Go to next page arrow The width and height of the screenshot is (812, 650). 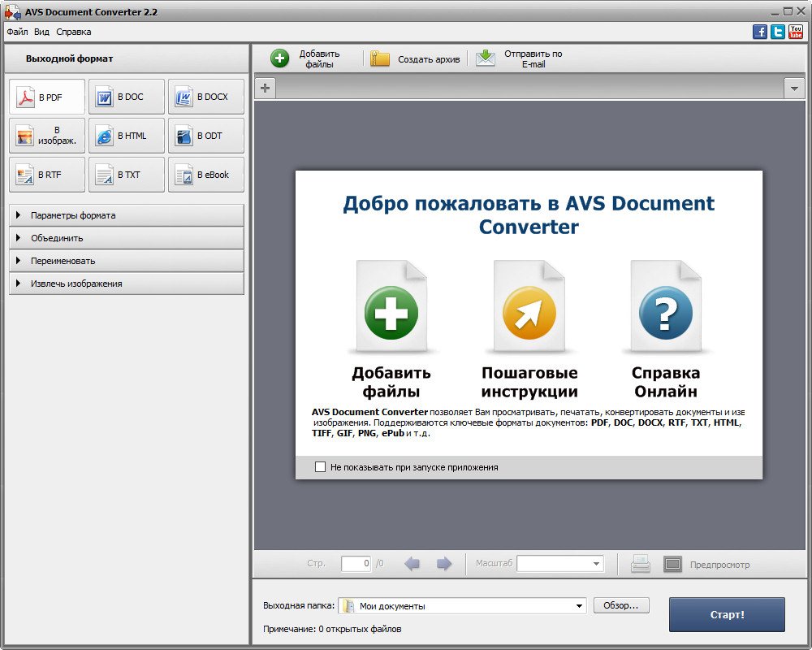click(444, 563)
